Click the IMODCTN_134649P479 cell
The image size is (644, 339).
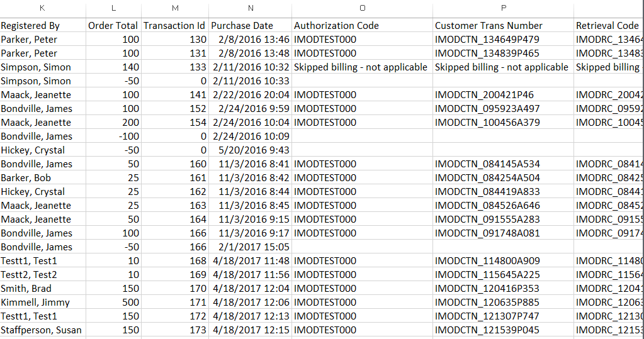point(487,40)
